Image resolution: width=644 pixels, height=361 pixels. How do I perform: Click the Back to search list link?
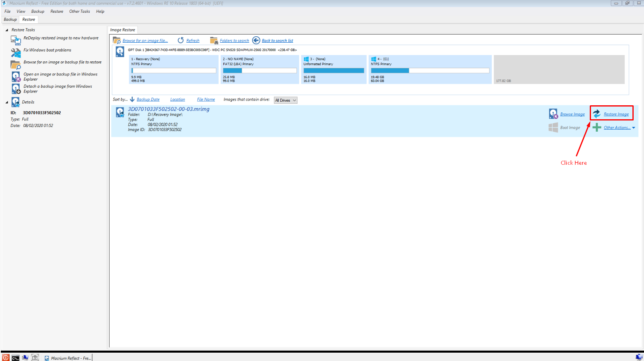(x=278, y=41)
